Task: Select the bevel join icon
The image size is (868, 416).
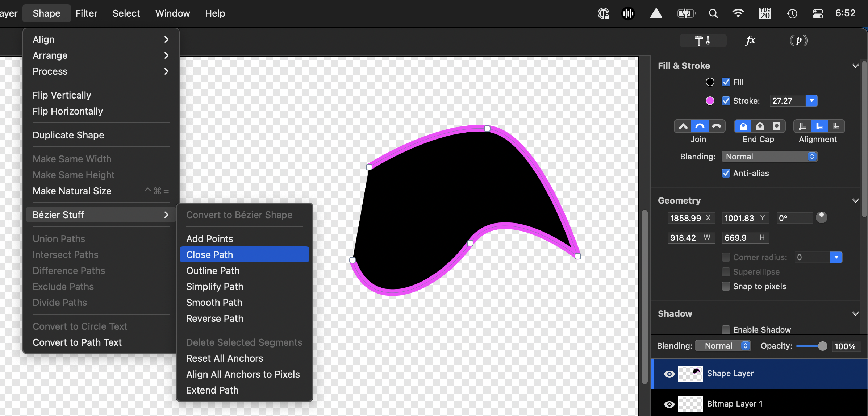Action: coord(716,126)
